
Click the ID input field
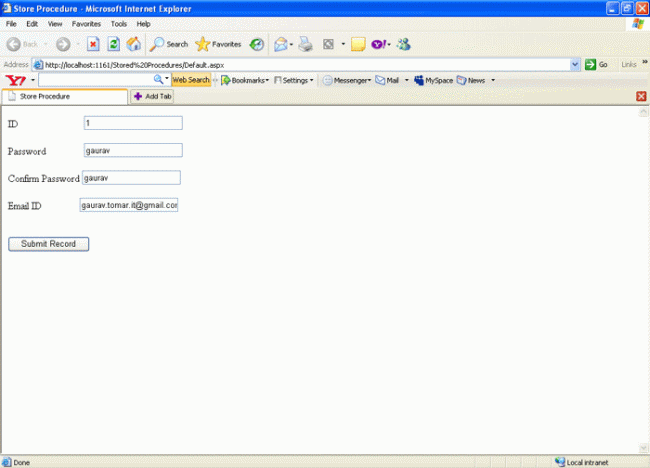click(133, 123)
